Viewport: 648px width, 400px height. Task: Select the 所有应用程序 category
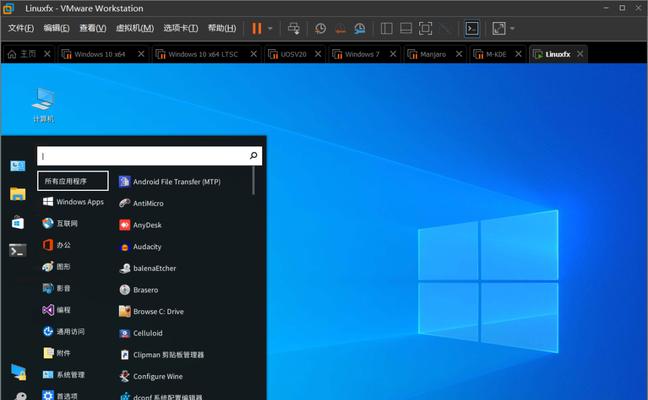click(73, 181)
